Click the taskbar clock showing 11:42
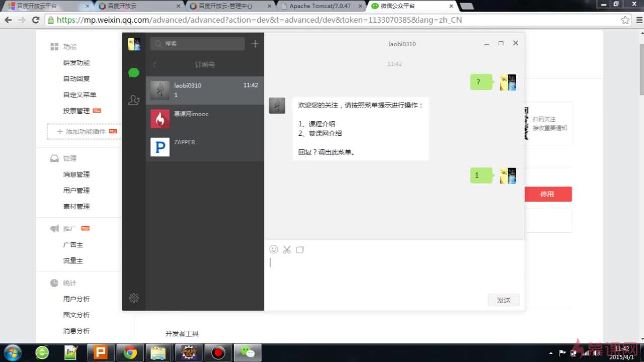This screenshot has width=644, height=362. (x=622, y=353)
